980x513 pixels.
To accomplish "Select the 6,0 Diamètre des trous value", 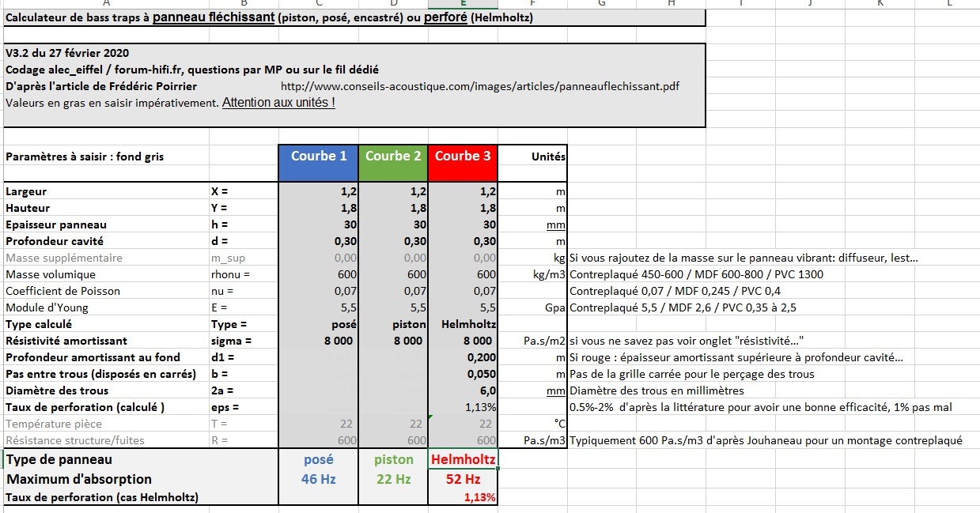I will click(463, 390).
